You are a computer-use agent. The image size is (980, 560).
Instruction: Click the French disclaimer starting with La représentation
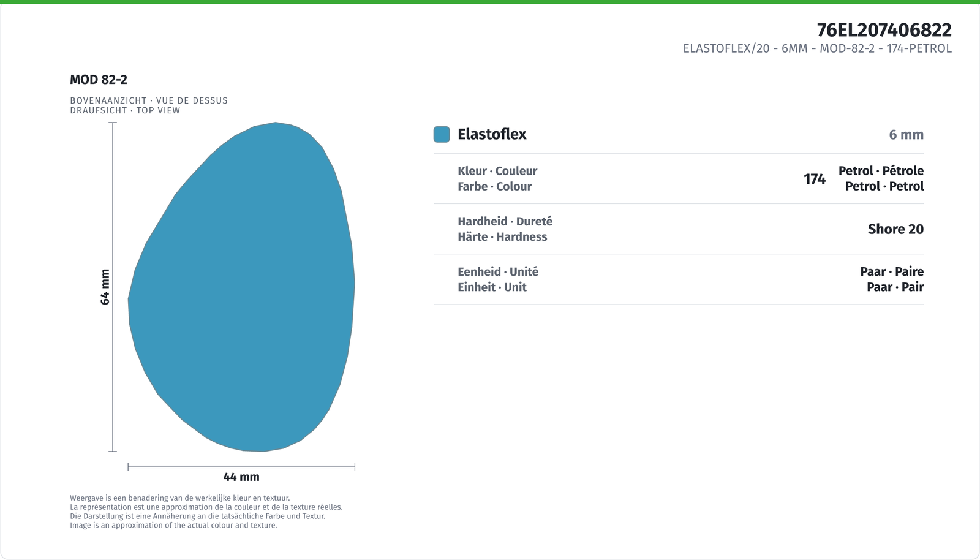206,507
